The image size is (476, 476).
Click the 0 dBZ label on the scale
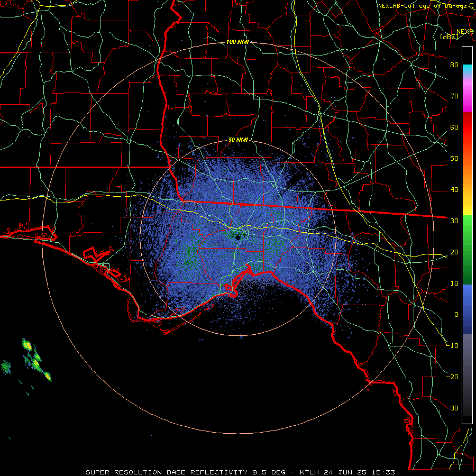(x=456, y=315)
